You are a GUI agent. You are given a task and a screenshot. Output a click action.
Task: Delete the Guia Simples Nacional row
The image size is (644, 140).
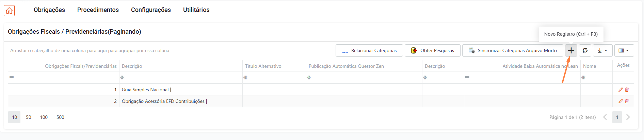click(x=627, y=90)
